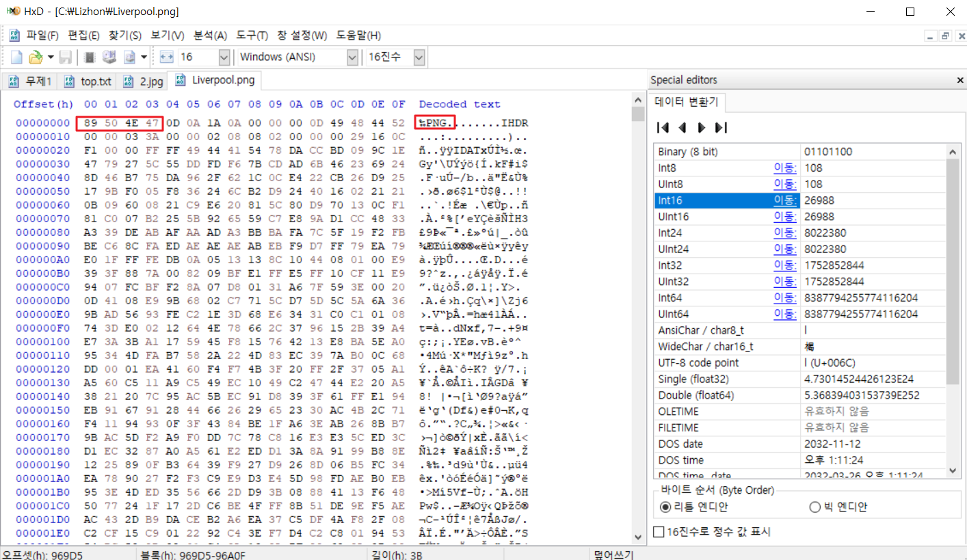Click the New file toolbar icon
967x560 pixels.
[x=17, y=57]
